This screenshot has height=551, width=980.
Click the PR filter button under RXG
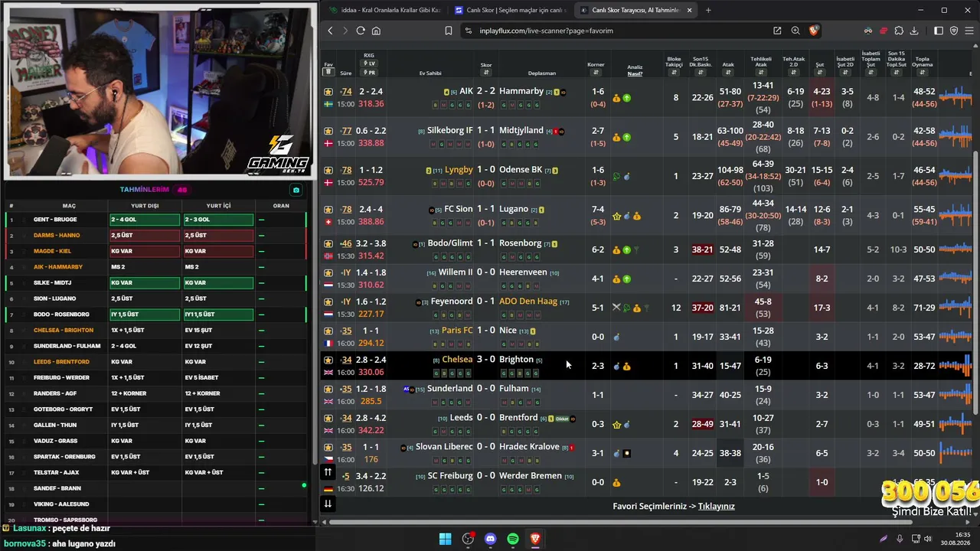369,73
